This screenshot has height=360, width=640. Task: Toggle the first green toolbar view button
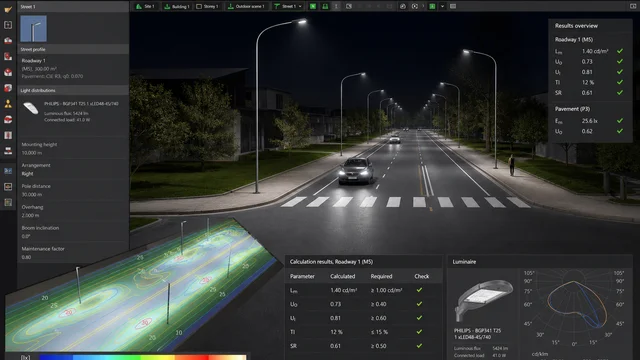pos(313,6)
